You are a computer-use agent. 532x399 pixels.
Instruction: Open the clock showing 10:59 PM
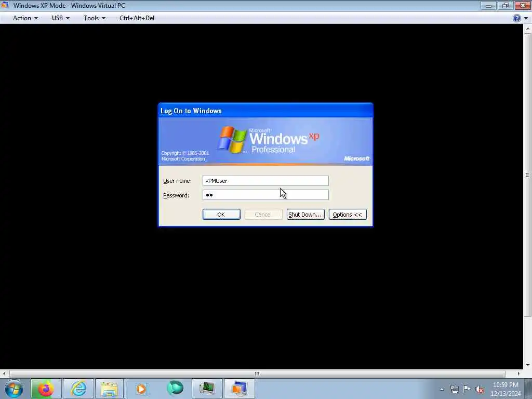click(x=506, y=389)
